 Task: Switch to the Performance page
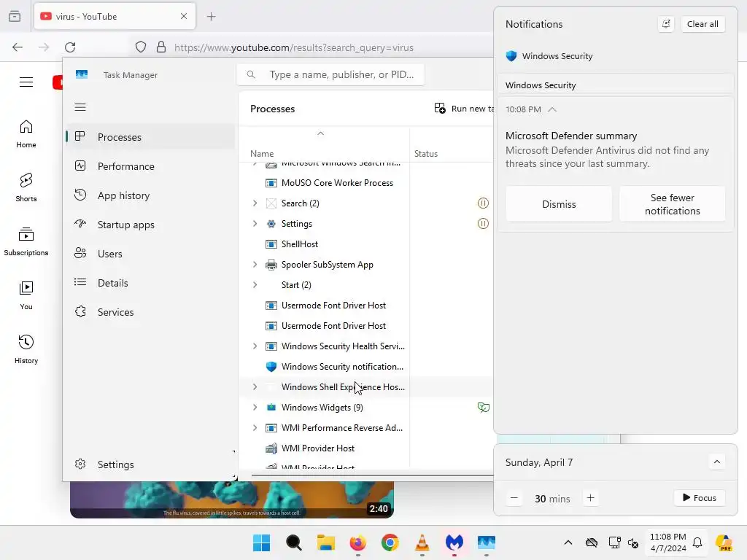(150, 166)
